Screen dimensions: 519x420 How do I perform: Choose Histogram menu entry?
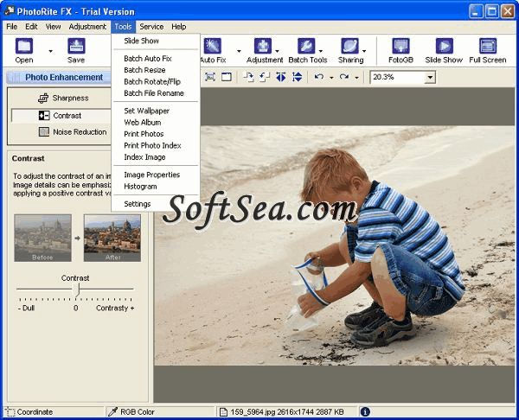pyautogui.click(x=156, y=187)
